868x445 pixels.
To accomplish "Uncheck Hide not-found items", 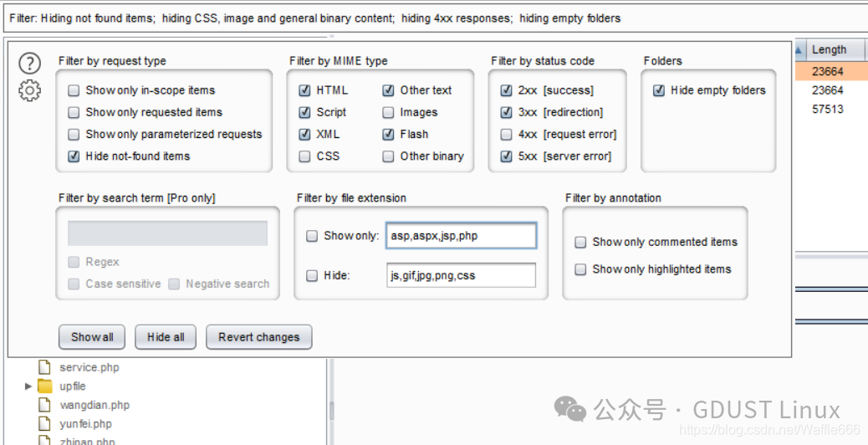I will [74, 156].
